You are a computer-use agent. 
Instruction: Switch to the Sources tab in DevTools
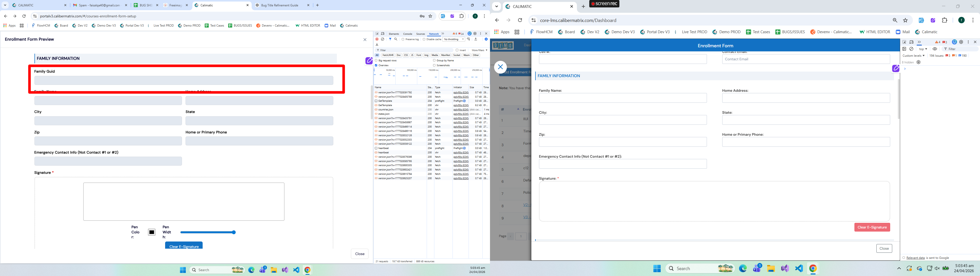tap(420, 34)
